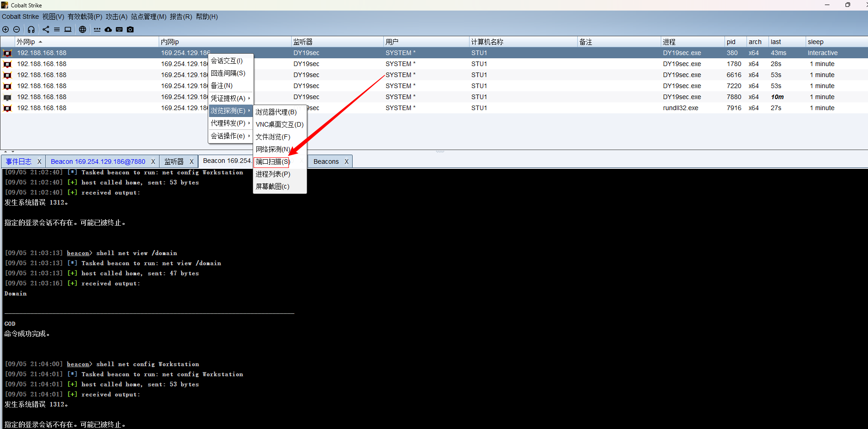Close the 监听器 tab
Image resolution: width=868 pixels, height=429 pixels.
coord(192,162)
